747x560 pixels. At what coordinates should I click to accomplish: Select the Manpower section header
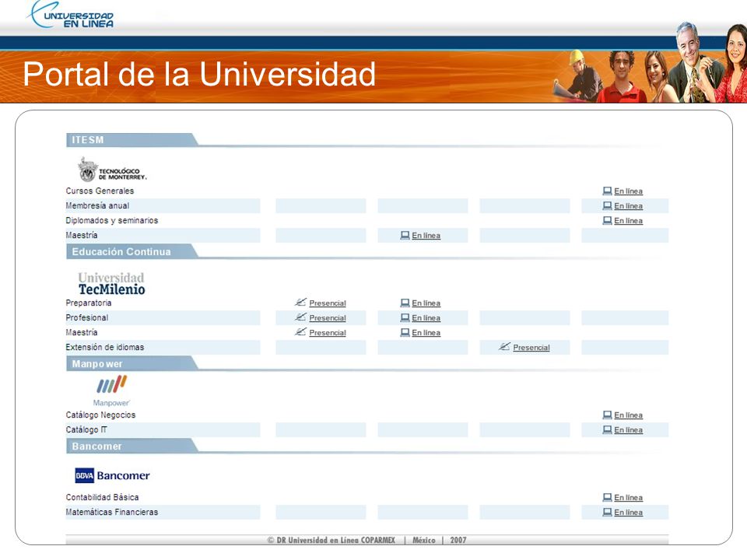pos(132,364)
